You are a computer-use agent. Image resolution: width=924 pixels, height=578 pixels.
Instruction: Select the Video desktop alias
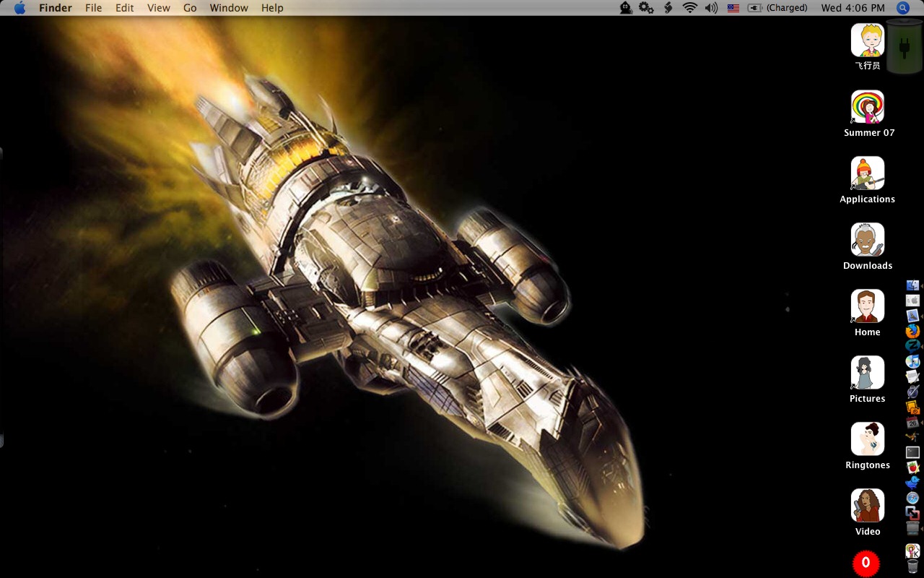[x=868, y=512]
